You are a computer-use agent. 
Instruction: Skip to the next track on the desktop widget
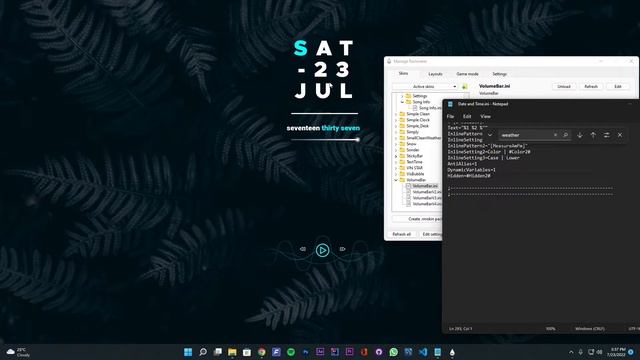tap(342, 249)
